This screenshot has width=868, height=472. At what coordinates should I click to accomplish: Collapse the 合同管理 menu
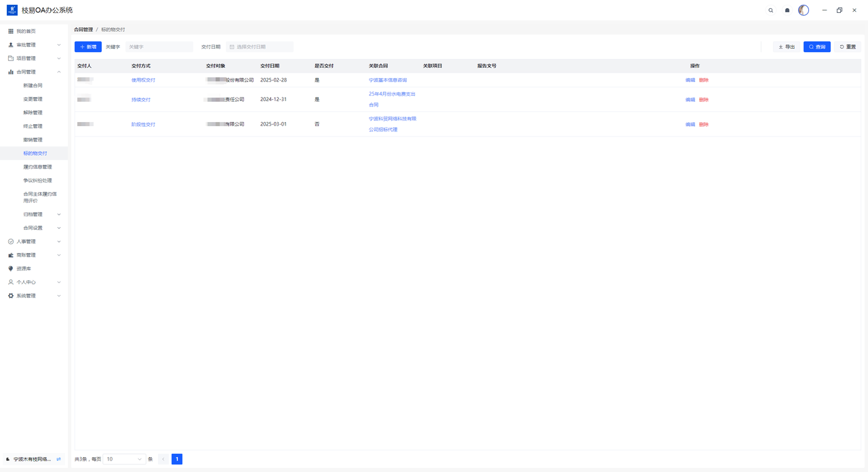(x=59, y=72)
